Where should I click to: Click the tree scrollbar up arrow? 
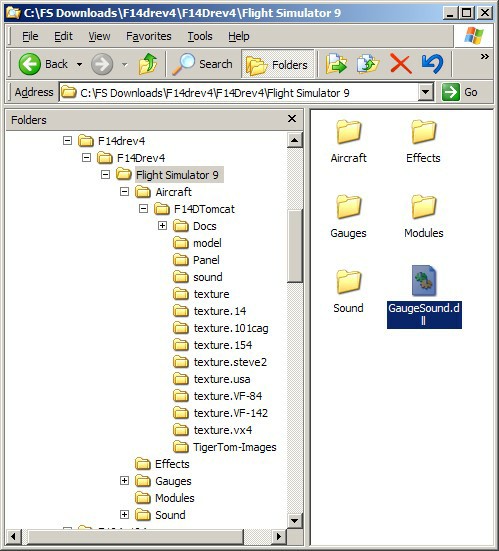coord(294,141)
